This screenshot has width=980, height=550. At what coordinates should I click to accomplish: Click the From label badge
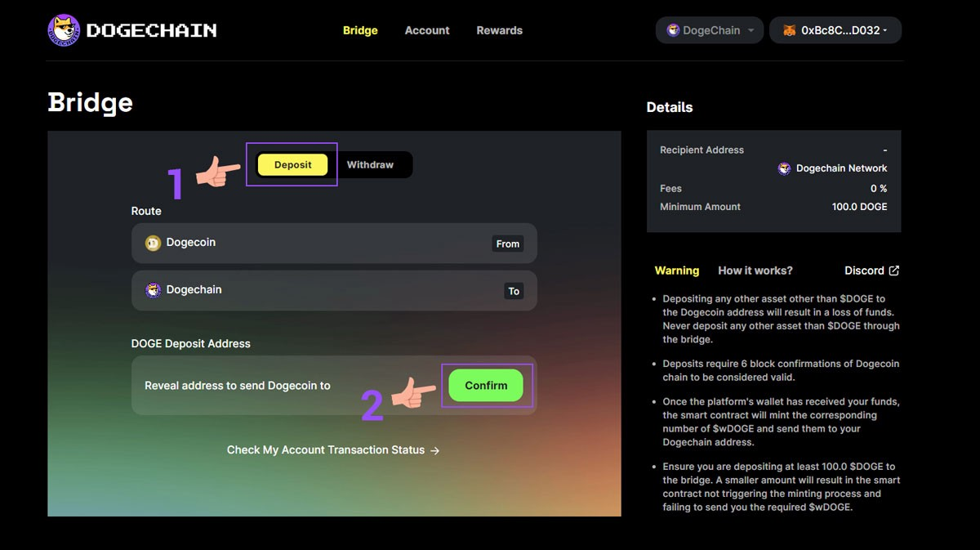(x=508, y=244)
